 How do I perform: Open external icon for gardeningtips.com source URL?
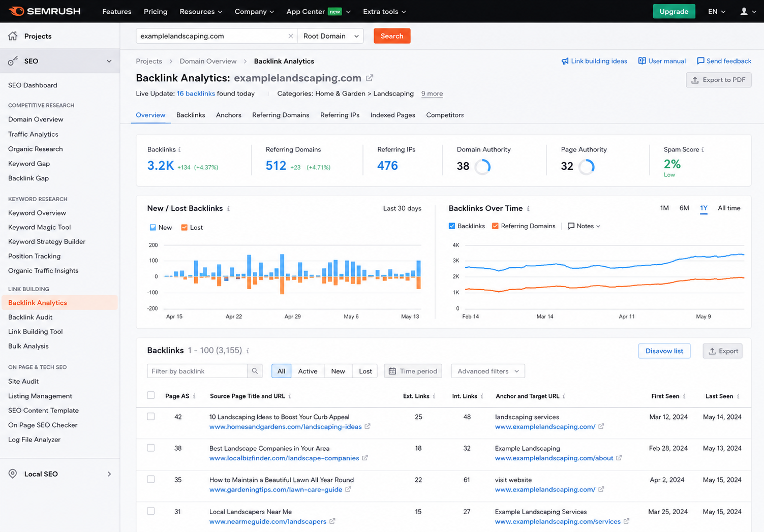(348, 489)
